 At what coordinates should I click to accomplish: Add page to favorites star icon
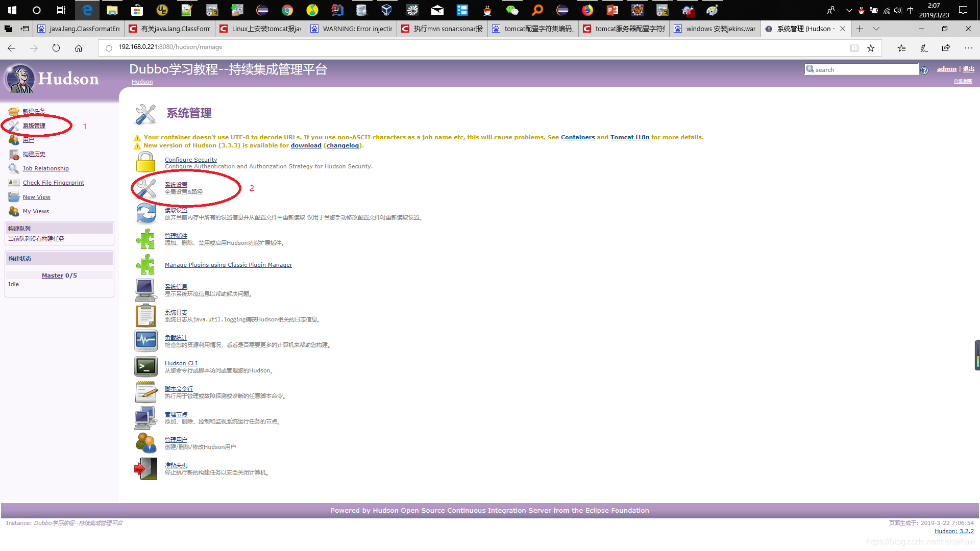click(871, 48)
